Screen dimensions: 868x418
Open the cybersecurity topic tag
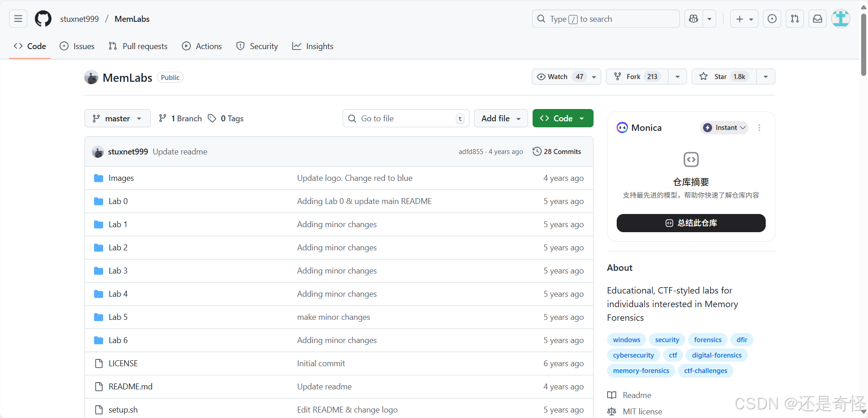pos(634,355)
